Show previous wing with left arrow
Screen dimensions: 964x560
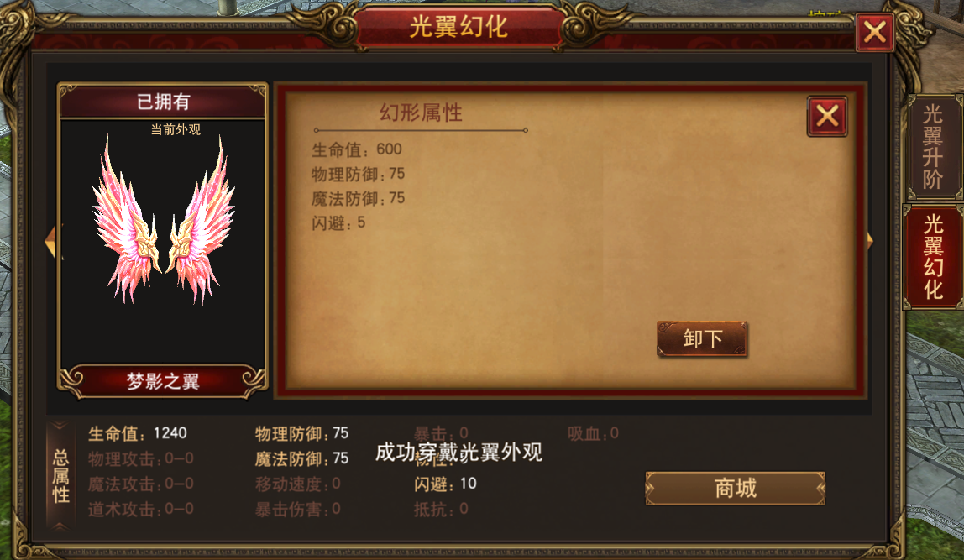coord(50,241)
